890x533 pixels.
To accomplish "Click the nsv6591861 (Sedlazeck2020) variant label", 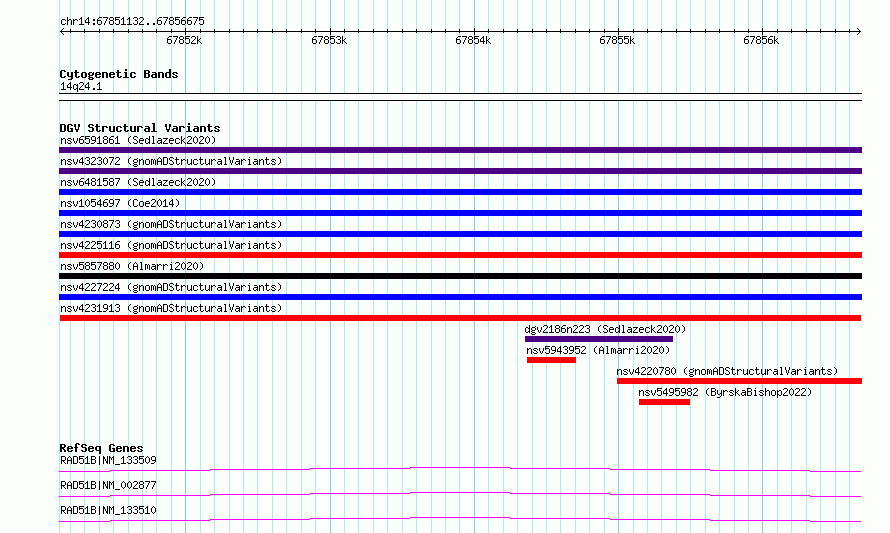I will tap(138, 140).
